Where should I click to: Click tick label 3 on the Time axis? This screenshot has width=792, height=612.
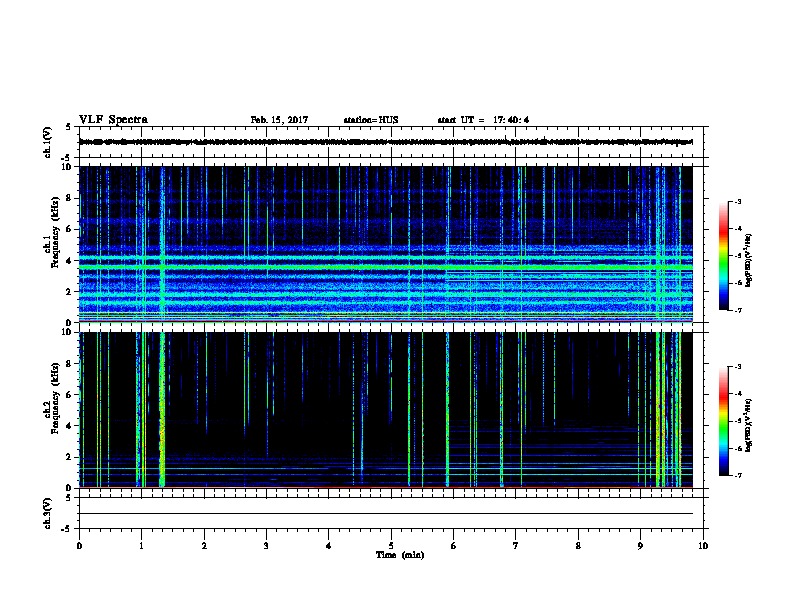click(x=266, y=546)
